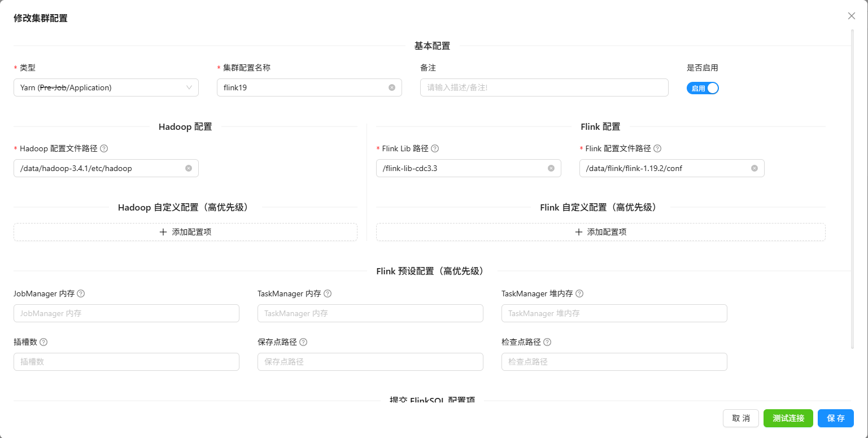Click the Flink 预设配置（高优先级） heading
The width and height of the screenshot is (868, 438).
tap(433, 271)
